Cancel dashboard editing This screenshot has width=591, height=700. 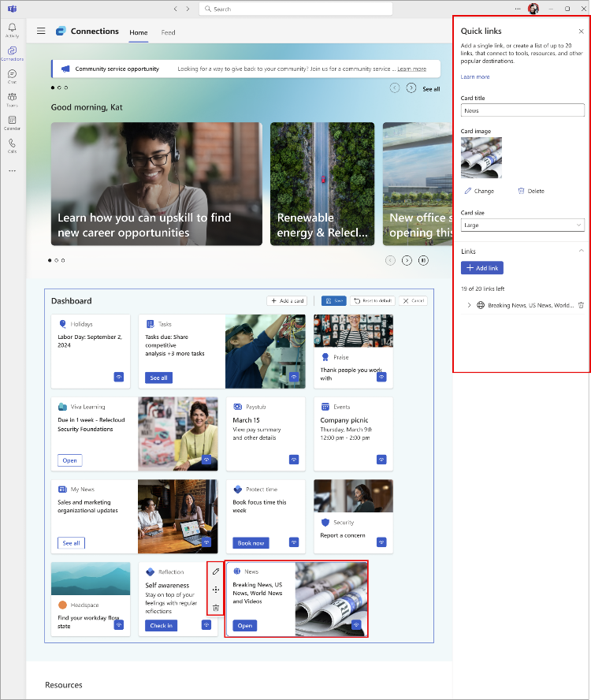coord(414,301)
